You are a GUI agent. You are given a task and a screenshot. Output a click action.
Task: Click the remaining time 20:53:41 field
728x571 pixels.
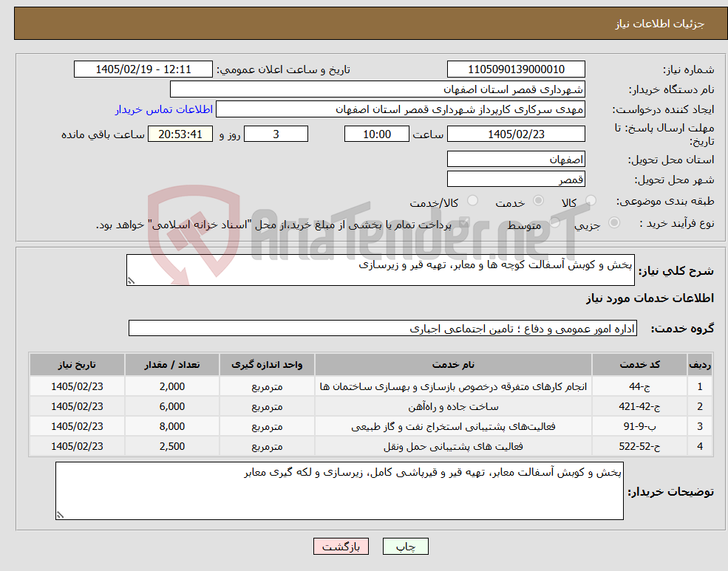click(180, 134)
